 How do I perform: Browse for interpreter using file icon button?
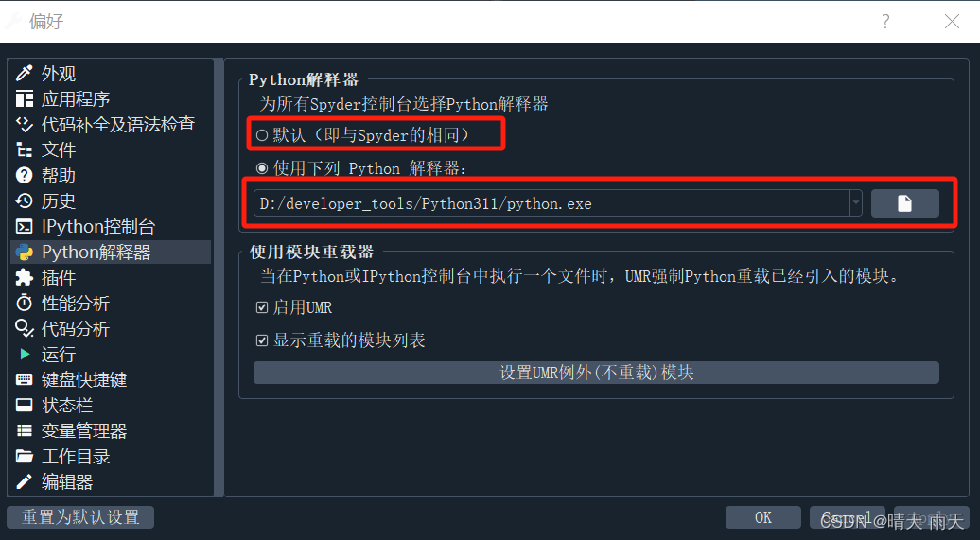point(904,203)
